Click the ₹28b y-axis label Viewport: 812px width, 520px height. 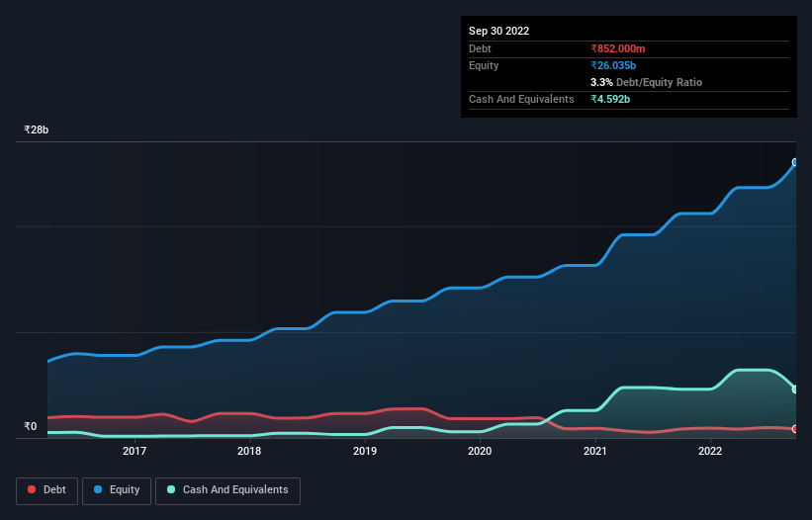37,130
